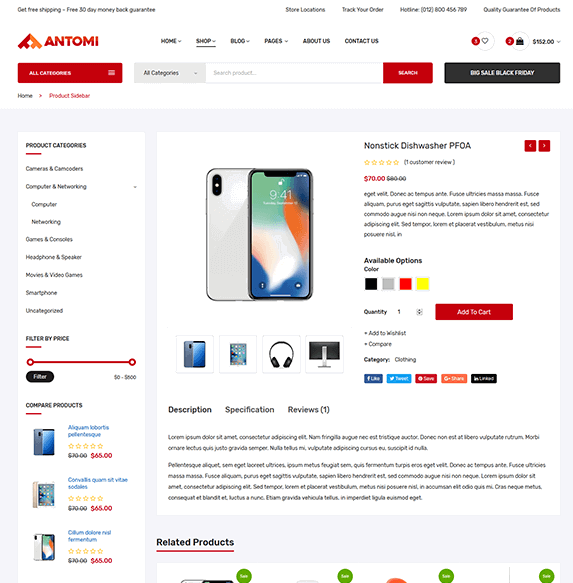Switch to the Specification tab

tap(250, 410)
